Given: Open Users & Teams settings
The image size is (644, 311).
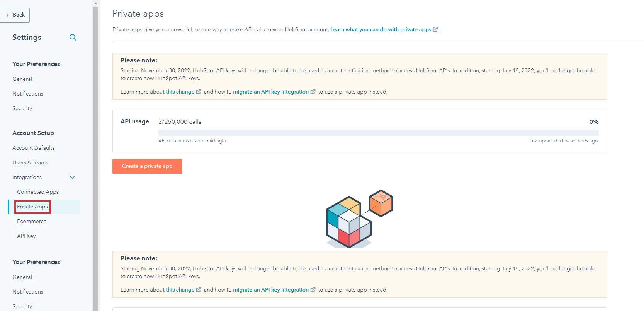Looking at the screenshot, I should coord(30,162).
